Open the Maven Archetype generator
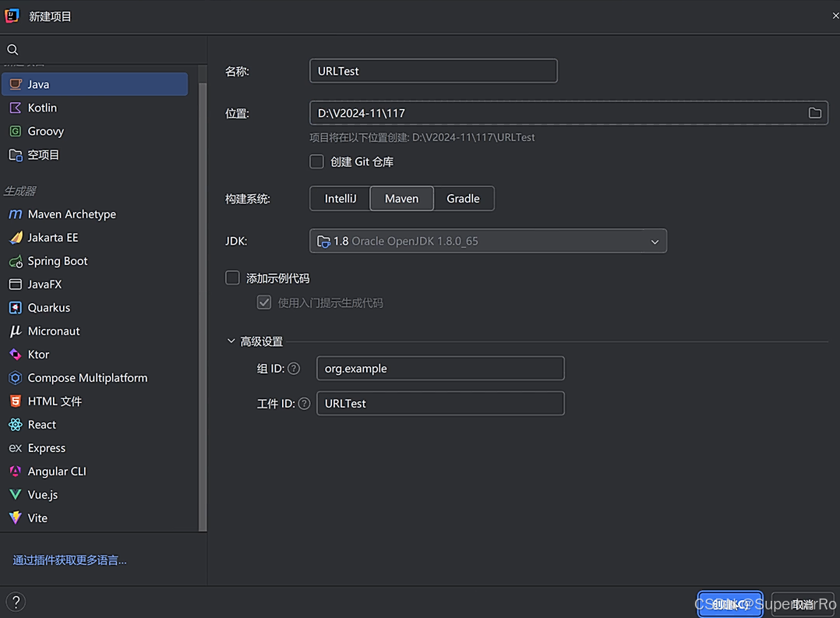840x618 pixels. point(95,214)
